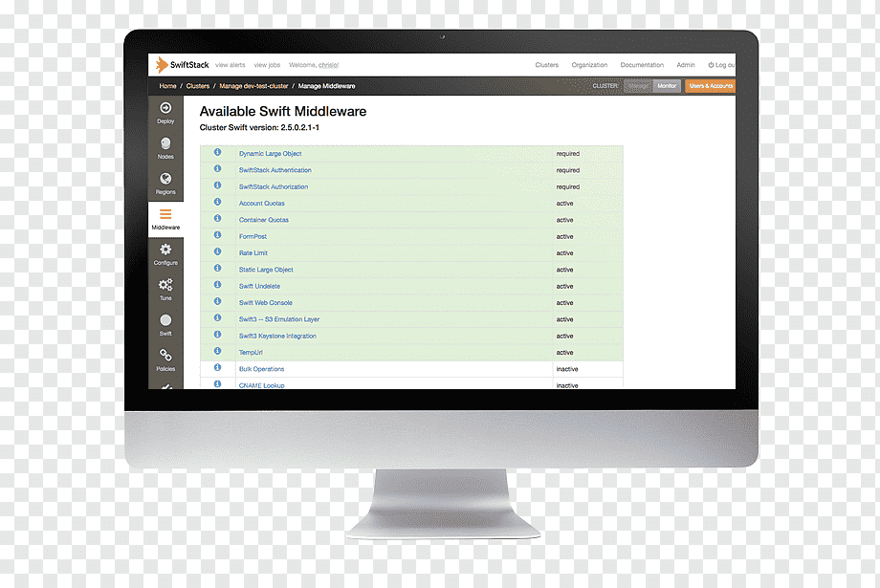Click info icon for Static Large Object
Screen dimensions: 880x588
218,269
